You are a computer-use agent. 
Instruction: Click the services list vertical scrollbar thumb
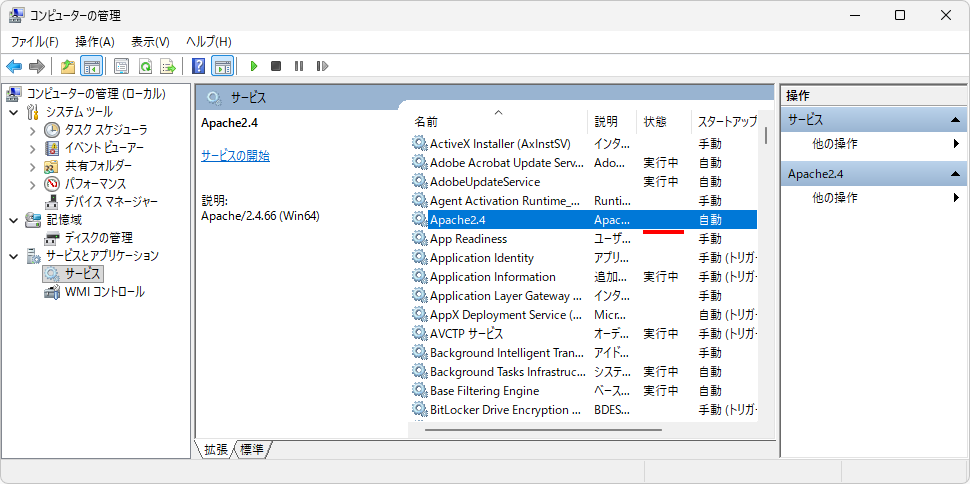click(766, 135)
